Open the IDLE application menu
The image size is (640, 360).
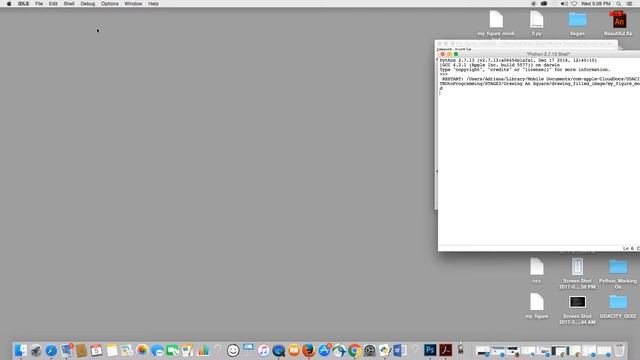pos(23,4)
